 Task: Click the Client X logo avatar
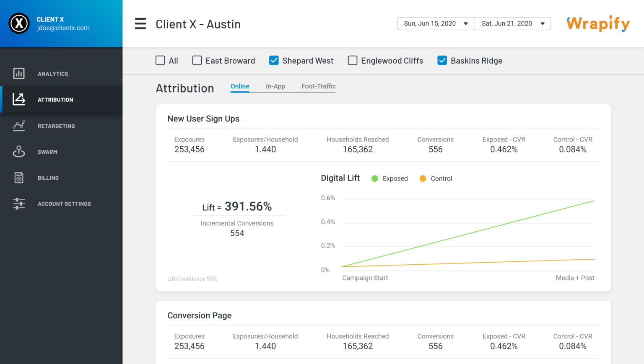(x=19, y=23)
